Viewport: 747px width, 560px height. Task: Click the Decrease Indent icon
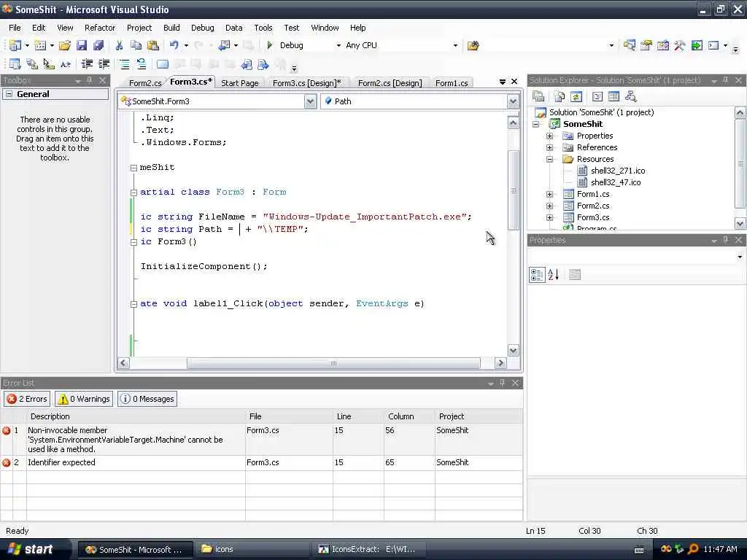click(x=87, y=64)
